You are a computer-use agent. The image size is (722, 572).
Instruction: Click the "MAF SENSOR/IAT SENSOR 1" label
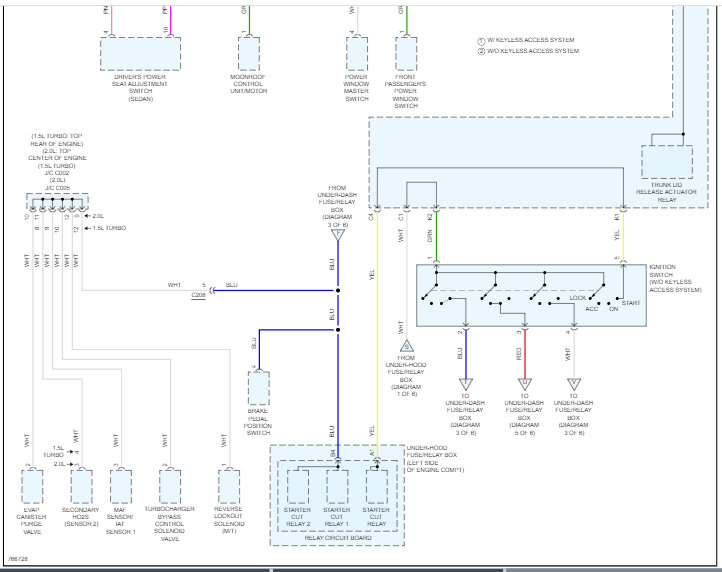point(121,521)
